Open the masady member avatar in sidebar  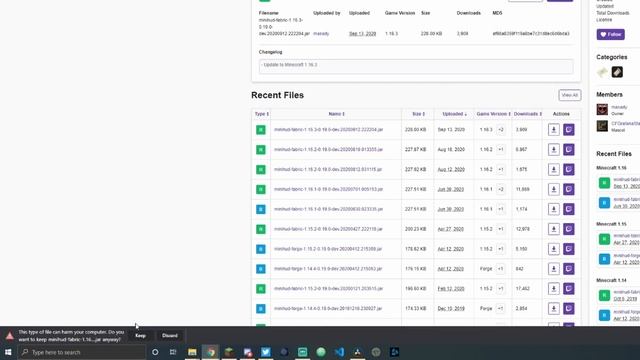coord(602,109)
